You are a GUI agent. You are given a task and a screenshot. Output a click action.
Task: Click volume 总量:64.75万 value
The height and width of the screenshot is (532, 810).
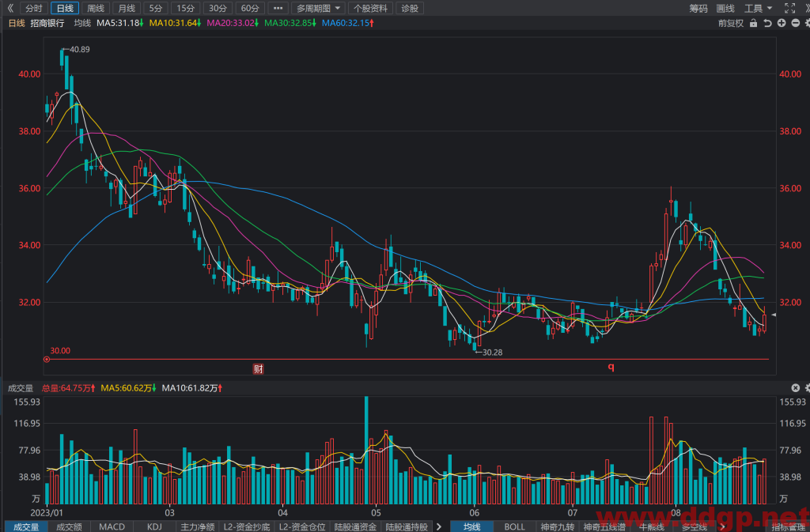pos(68,388)
